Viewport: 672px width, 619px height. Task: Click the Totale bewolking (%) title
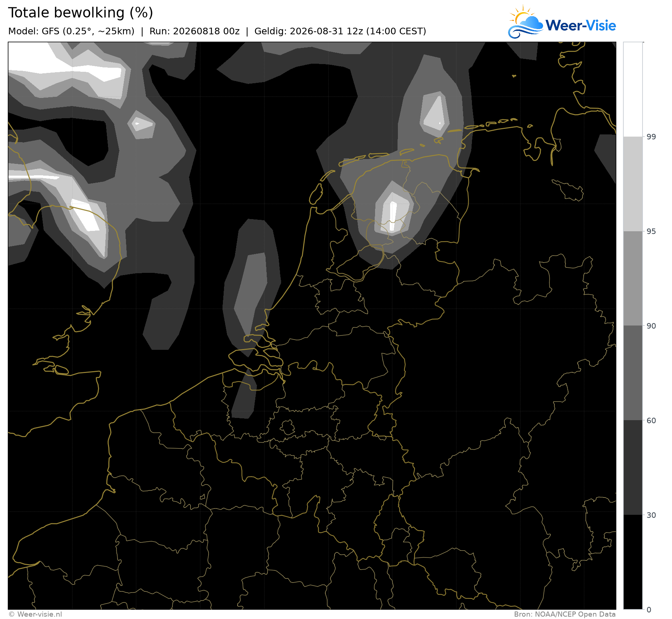coord(80,13)
